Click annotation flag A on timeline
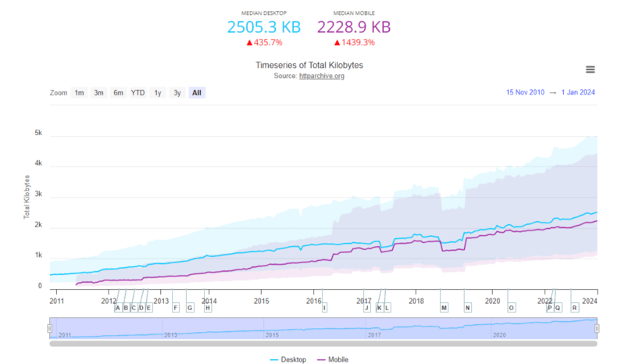The height and width of the screenshot is (364, 625). [x=117, y=308]
